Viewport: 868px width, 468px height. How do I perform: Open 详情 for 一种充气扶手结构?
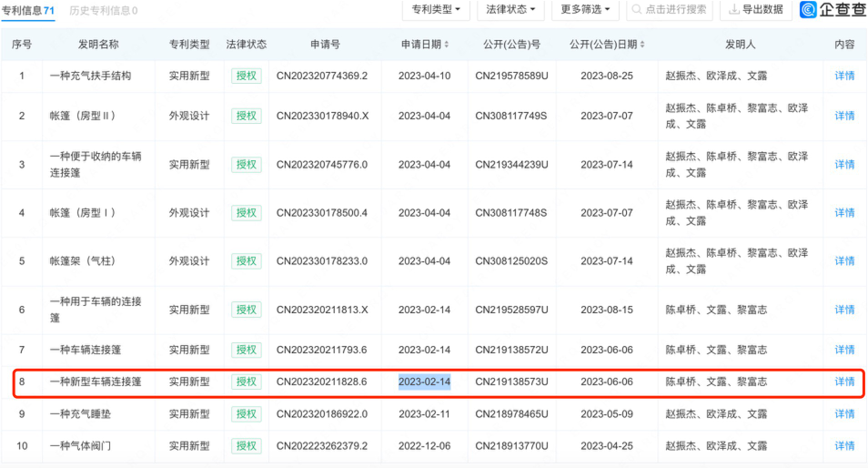coord(844,76)
